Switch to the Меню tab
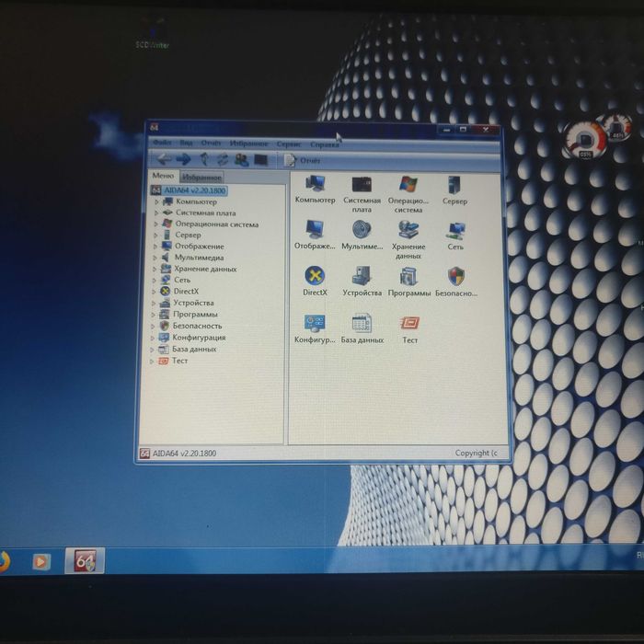This screenshot has height=644, width=644. (x=163, y=176)
